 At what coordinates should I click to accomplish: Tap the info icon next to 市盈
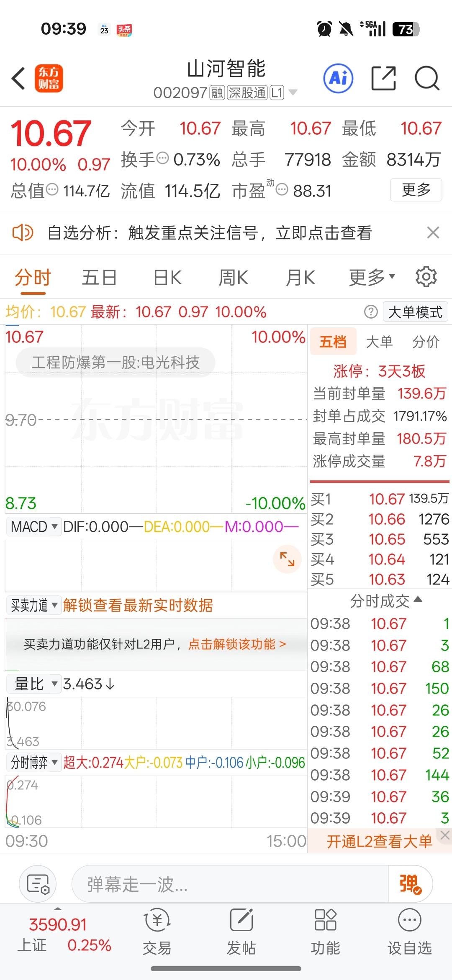coord(282,189)
